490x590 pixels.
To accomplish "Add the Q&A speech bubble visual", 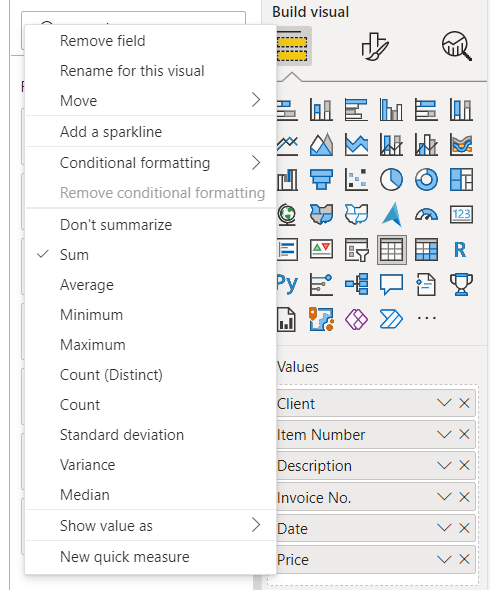I will point(391,284).
